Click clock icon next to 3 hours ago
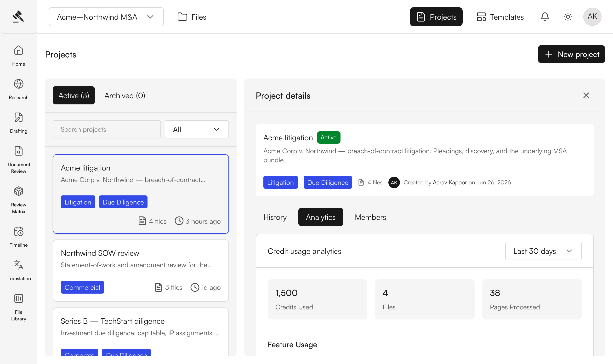The height and width of the screenshot is (364, 613). tap(179, 221)
